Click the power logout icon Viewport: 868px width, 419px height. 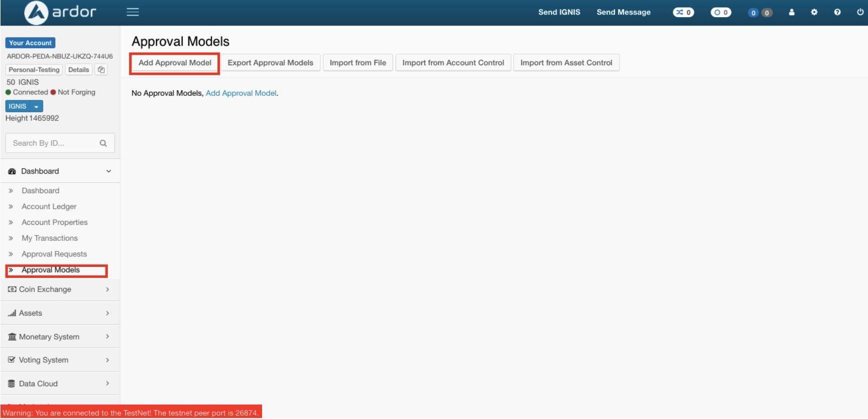coord(860,13)
